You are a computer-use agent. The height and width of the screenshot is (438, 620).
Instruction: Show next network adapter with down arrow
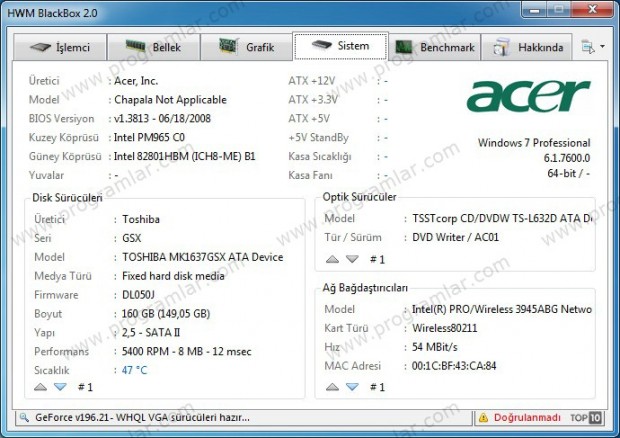tap(352, 387)
